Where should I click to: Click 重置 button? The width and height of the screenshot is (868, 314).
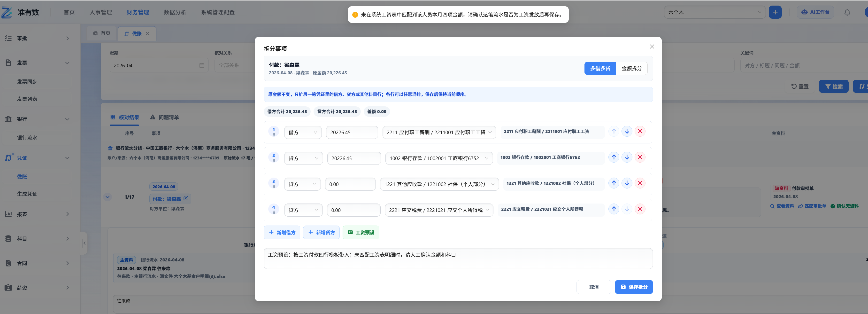(800, 86)
